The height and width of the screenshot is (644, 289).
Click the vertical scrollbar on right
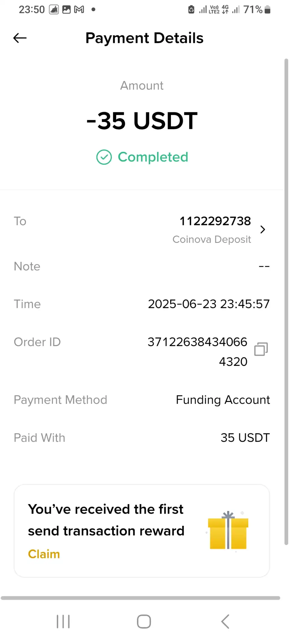pos(286,302)
